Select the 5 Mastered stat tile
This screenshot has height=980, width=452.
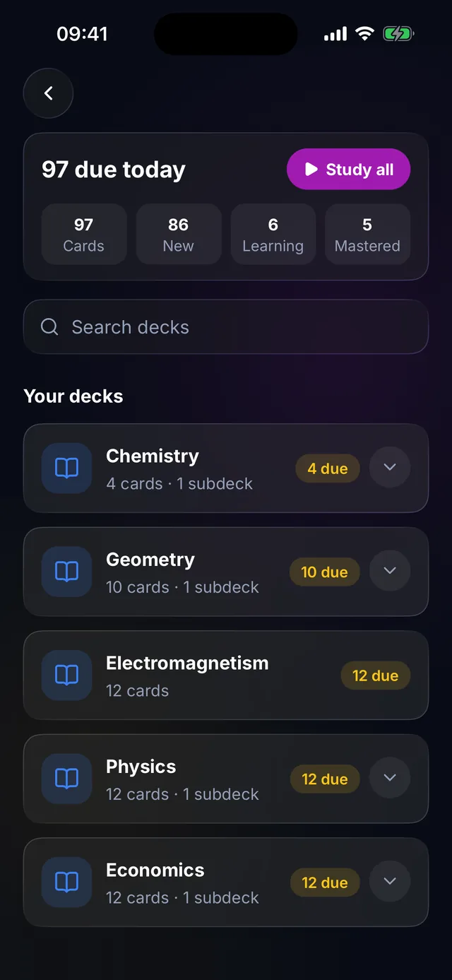(367, 235)
